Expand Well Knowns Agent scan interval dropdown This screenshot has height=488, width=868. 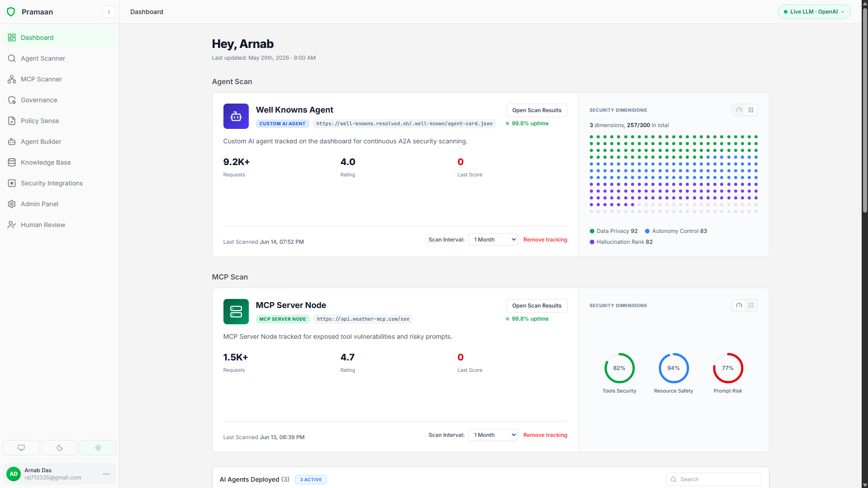[493, 240]
